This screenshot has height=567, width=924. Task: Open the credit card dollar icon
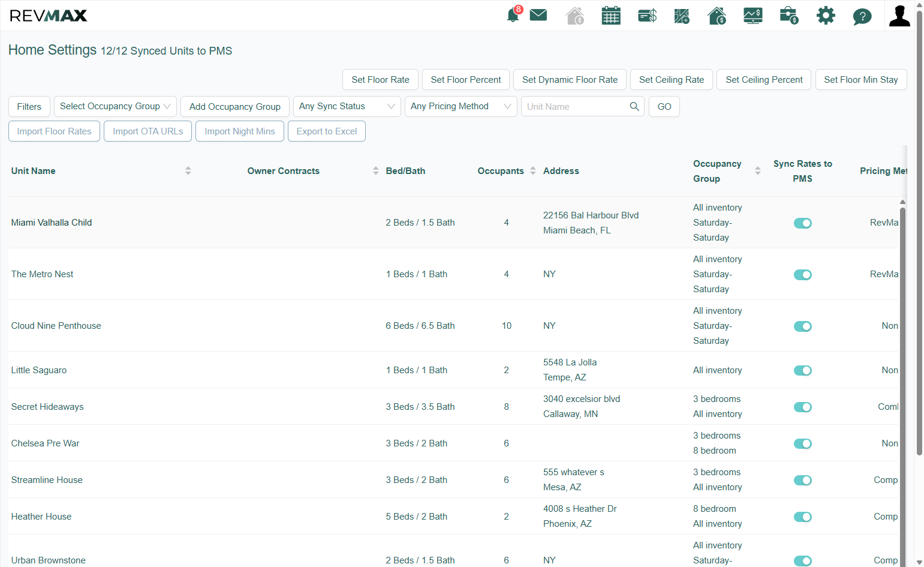pos(647,16)
